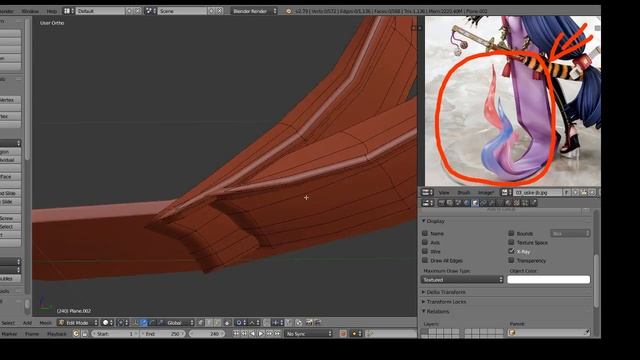Switch to the World properties tab icon

[x=467, y=203]
